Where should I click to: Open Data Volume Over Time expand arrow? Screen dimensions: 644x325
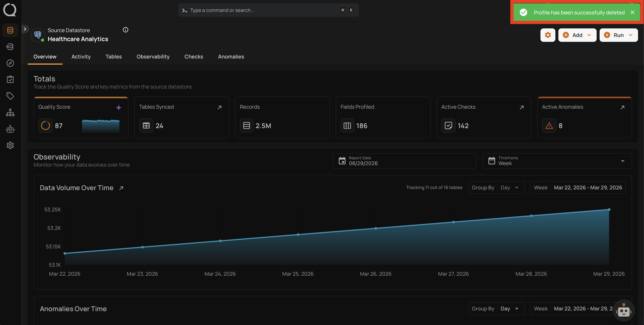click(x=121, y=188)
